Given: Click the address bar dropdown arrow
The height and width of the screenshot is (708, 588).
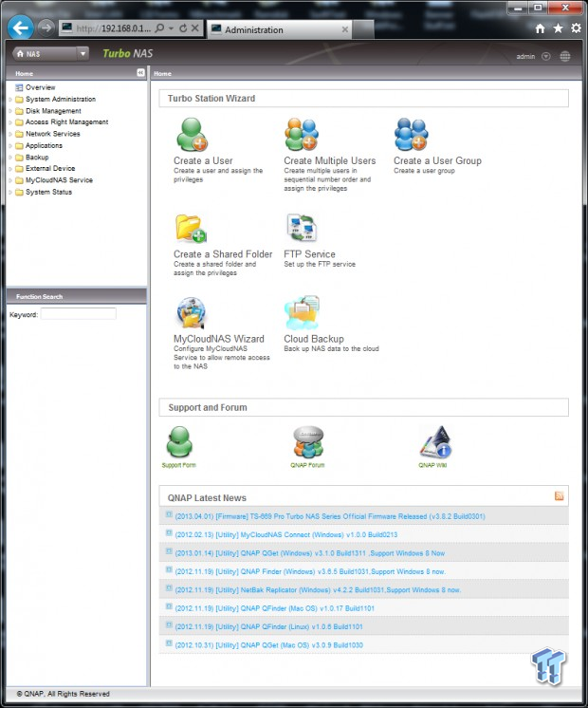Looking at the screenshot, I should click(x=172, y=28).
